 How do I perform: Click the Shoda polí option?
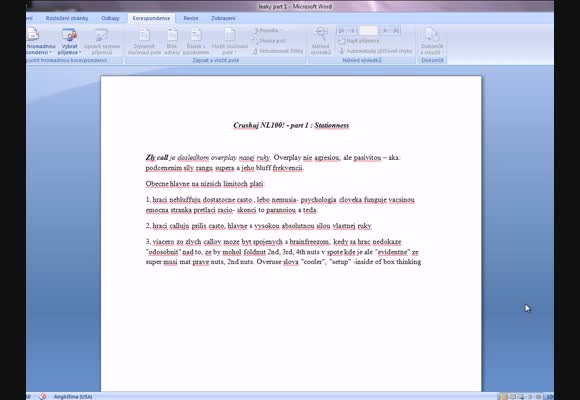pos(269,41)
